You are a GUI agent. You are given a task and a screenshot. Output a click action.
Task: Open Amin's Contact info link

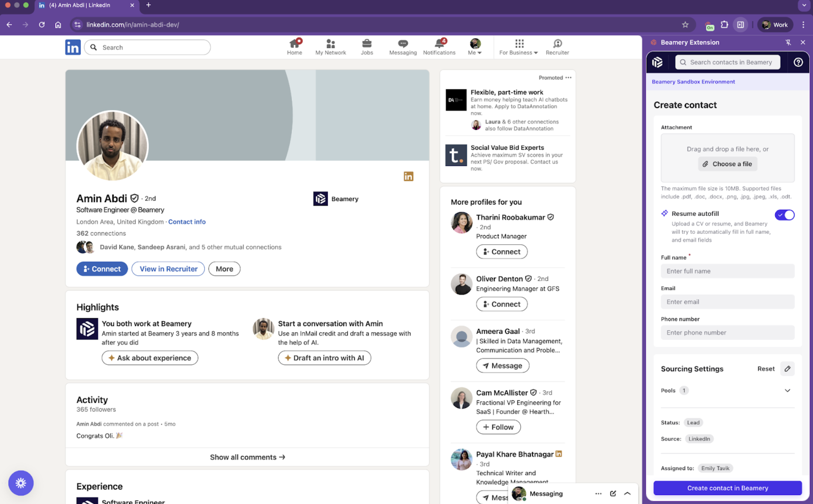[187, 222]
